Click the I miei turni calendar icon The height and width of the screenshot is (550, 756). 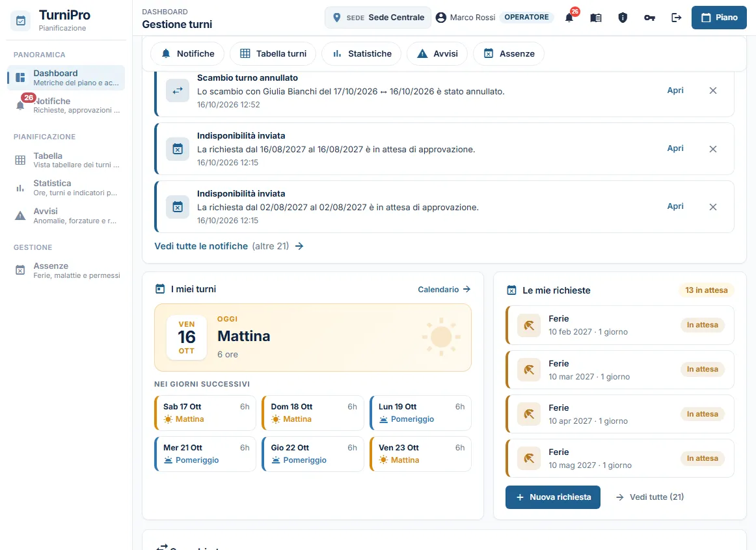[160, 289]
